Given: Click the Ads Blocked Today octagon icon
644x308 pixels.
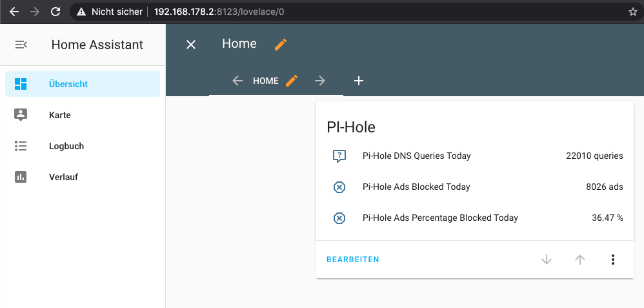Looking at the screenshot, I should pyautogui.click(x=339, y=187).
